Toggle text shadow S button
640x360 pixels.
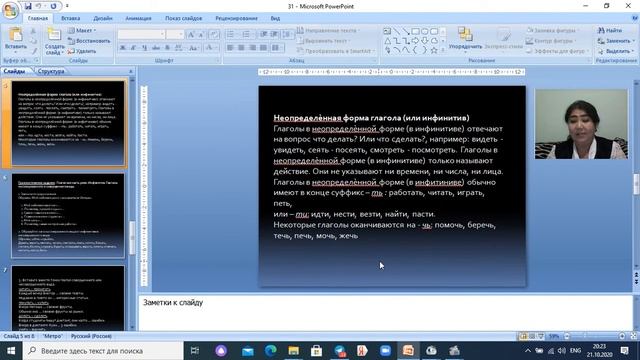coord(167,48)
